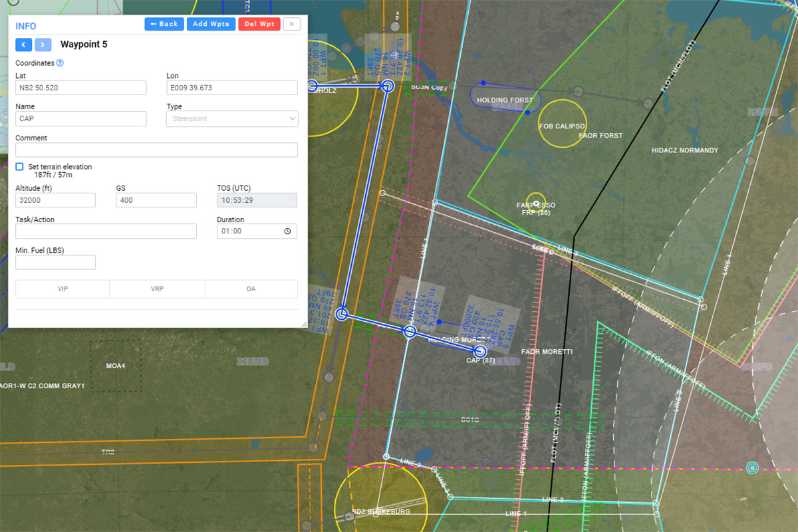Click the Comment input field
The width and height of the screenshot is (798, 532).
tap(156, 150)
